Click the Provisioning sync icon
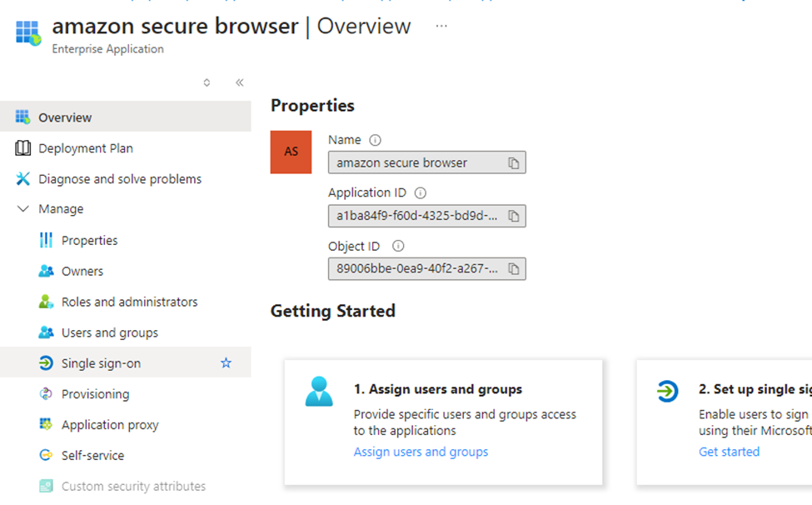 tap(46, 393)
